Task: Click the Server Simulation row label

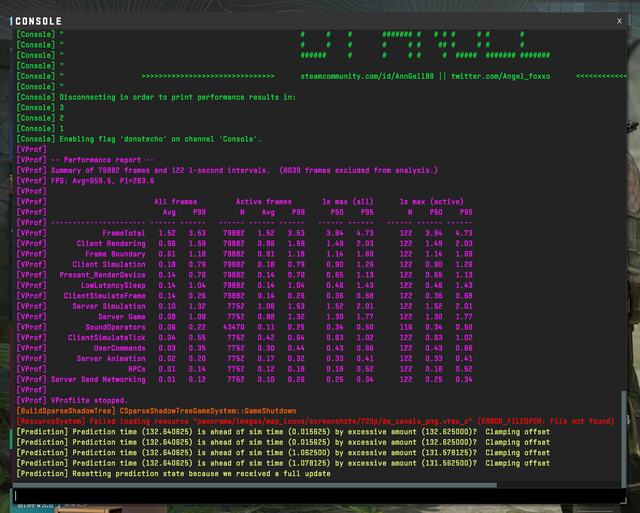Action: click(x=109, y=306)
